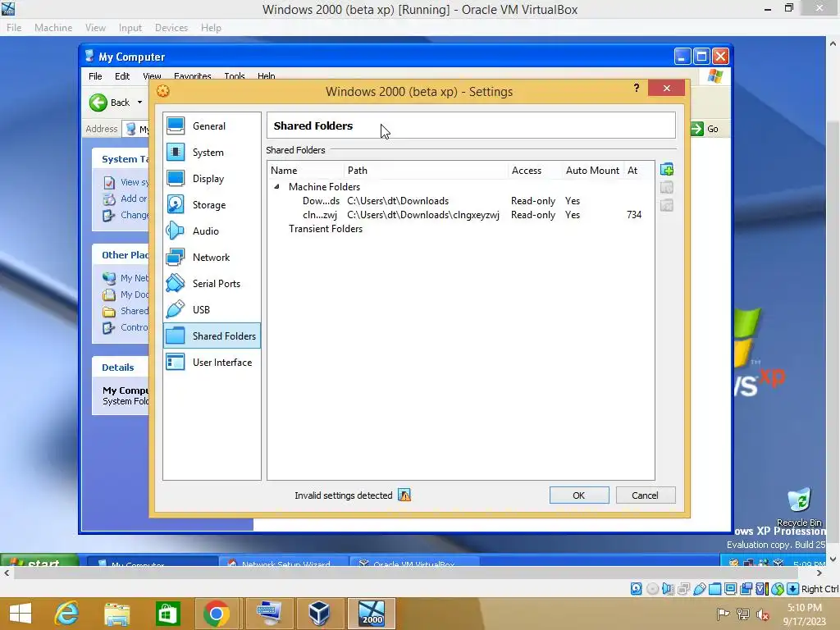This screenshot has width=840, height=630.
Task: Open Google Chrome from host taskbar
Action: [217, 614]
